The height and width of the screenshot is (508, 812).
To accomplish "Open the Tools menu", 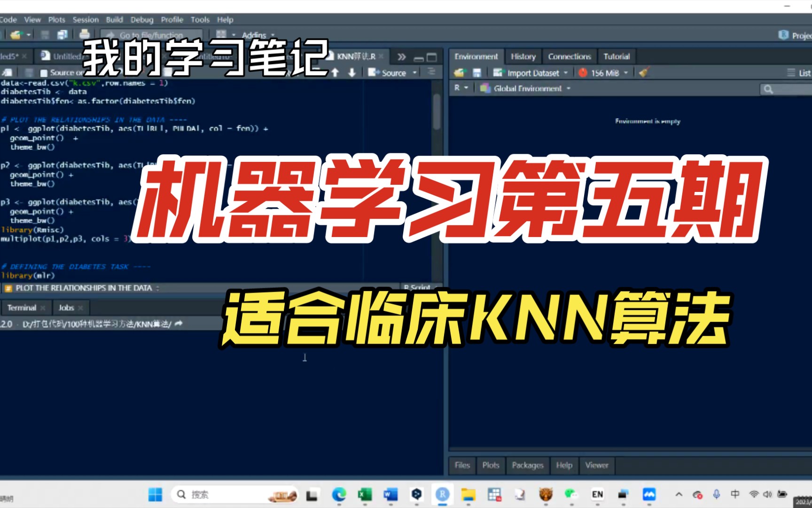I will [200, 20].
